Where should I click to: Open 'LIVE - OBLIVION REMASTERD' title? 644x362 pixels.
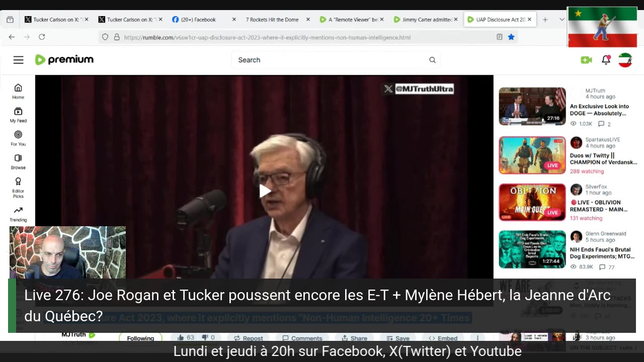click(598, 206)
